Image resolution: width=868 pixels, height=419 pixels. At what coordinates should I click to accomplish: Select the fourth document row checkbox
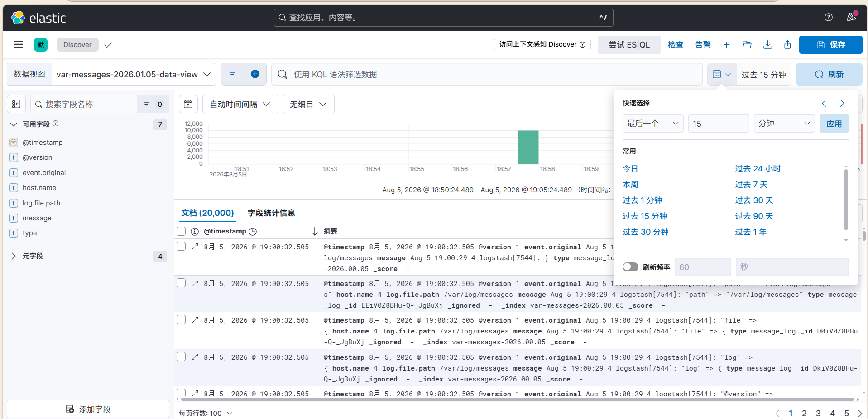tap(181, 357)
